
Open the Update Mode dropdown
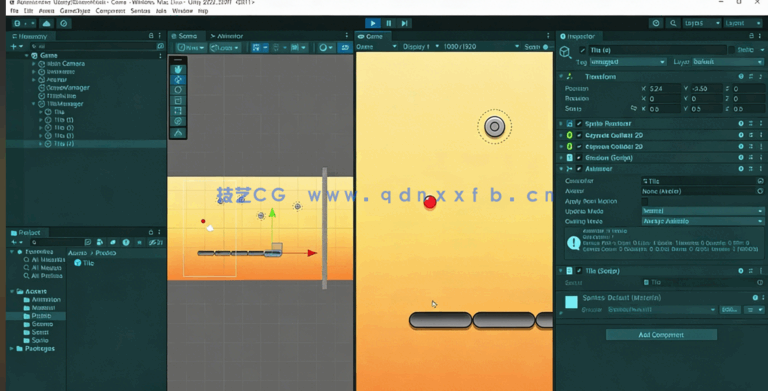point(702,211)
